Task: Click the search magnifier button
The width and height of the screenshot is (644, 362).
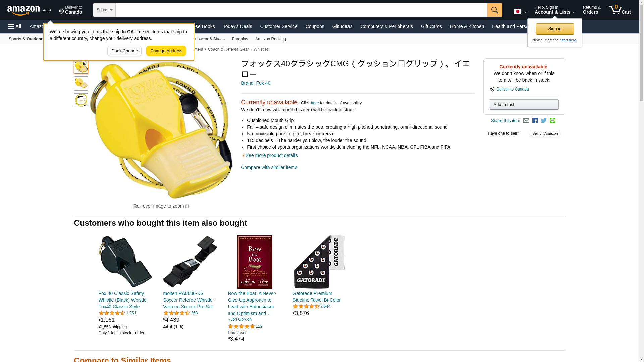Action: pos(495,10)
